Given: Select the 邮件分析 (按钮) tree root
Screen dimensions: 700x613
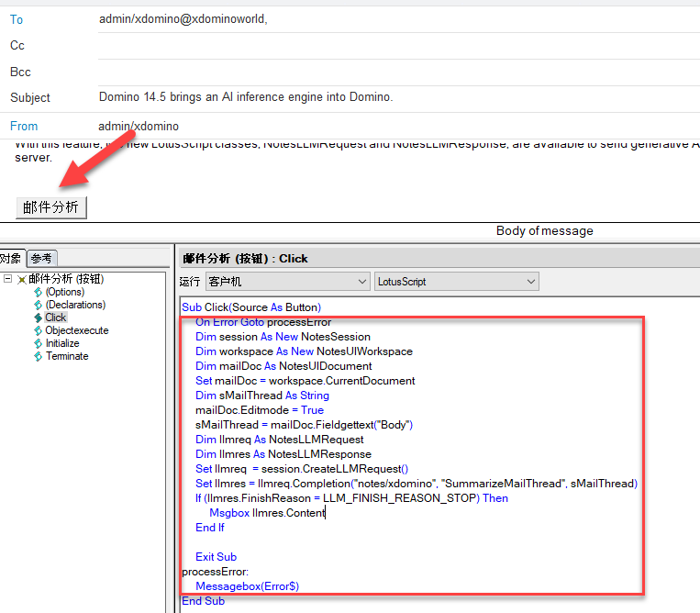Looking at the screenshot, I should pyautogui.click(x=66, y=279).
